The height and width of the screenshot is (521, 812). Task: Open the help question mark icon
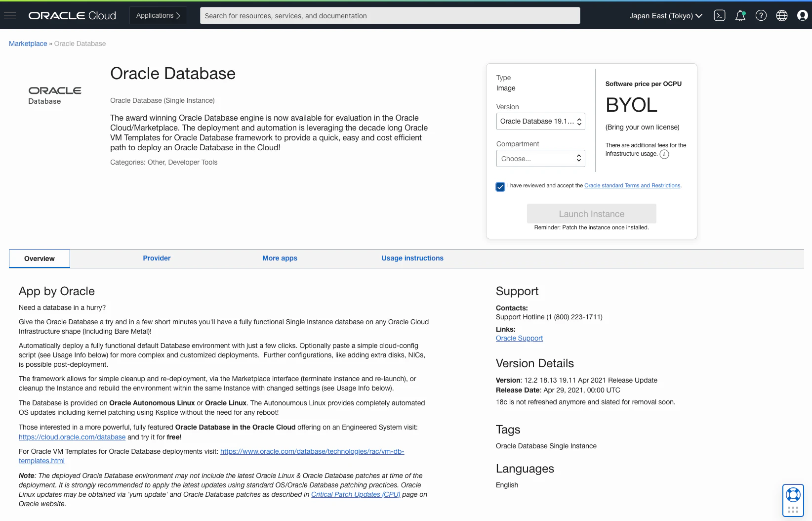pos(761,16)
